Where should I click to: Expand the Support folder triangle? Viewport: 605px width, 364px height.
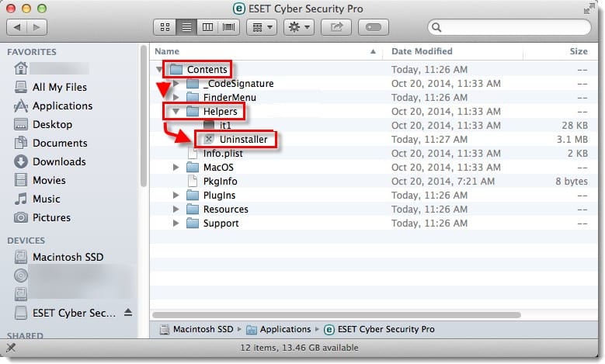point(176,224)
